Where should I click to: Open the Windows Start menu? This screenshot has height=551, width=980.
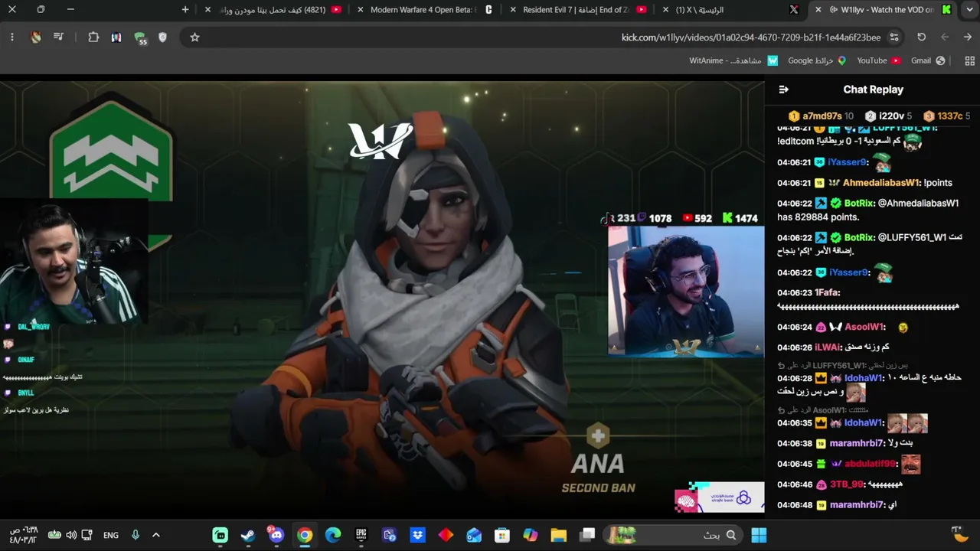pos(759,535)
